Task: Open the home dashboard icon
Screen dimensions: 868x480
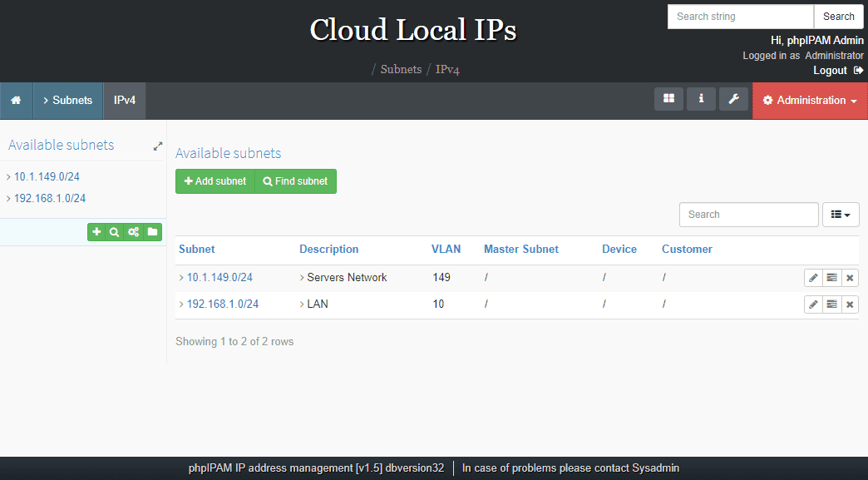Action: click(16, 100)
